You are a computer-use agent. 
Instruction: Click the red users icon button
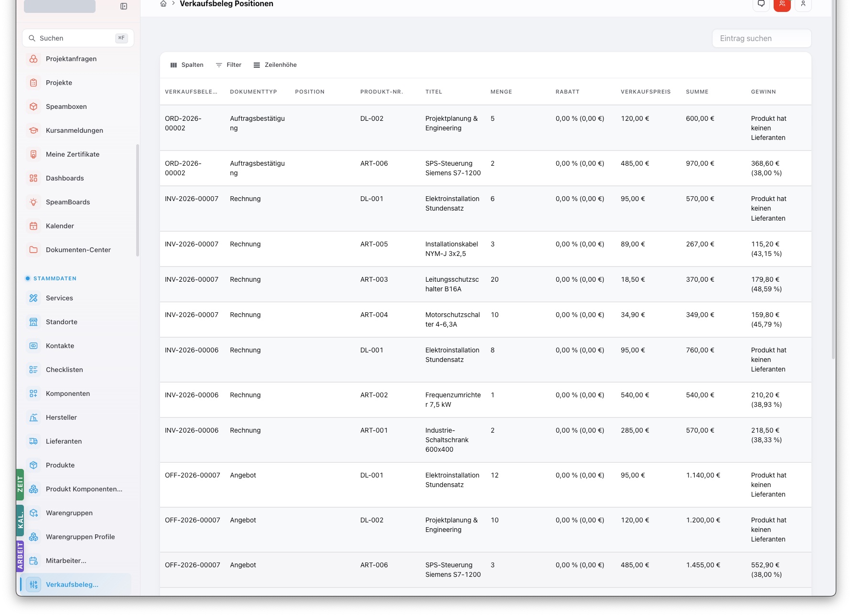pyautogui.click(x=782, y=4)
